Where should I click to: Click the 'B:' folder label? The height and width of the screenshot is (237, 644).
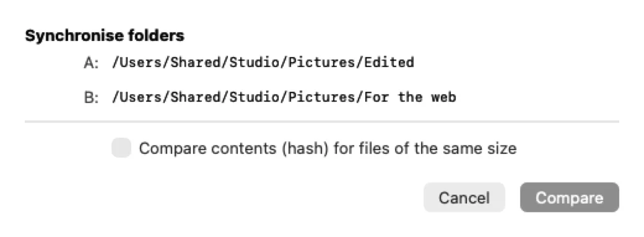coord(91,98)
